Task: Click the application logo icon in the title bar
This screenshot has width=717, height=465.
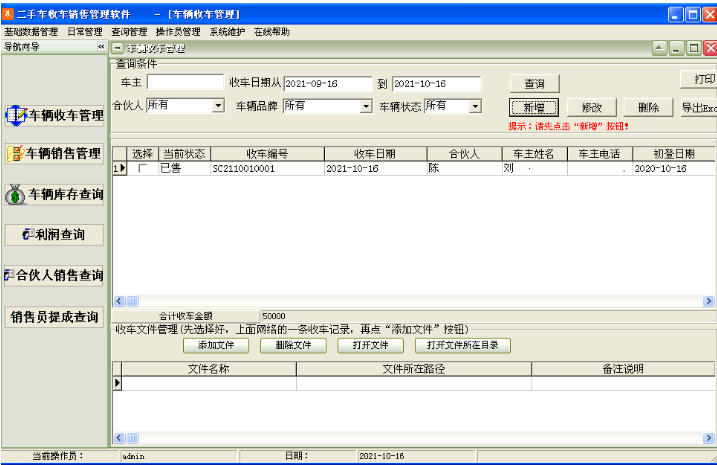Action: pos(8,14)
